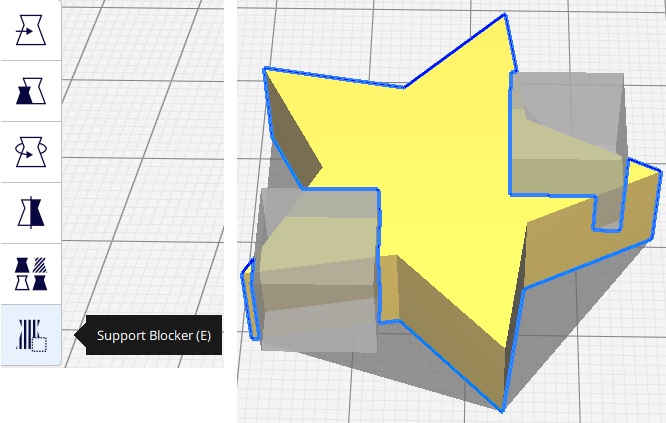Image resolution: width=666 pixels, height=423 pixels.
Task: Select the Mirror tool icon
Action: pos(31,212)
